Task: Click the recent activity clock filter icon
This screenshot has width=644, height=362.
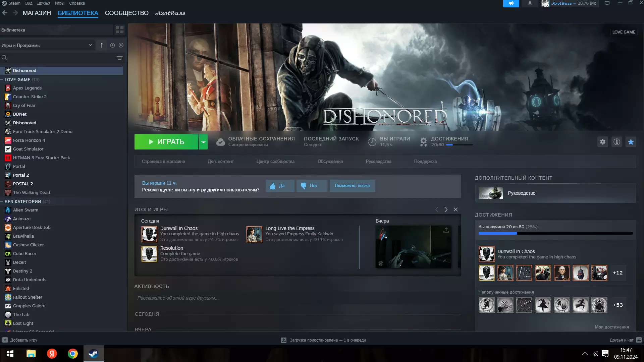Action: pyautogui.click(x=112, y=45)
